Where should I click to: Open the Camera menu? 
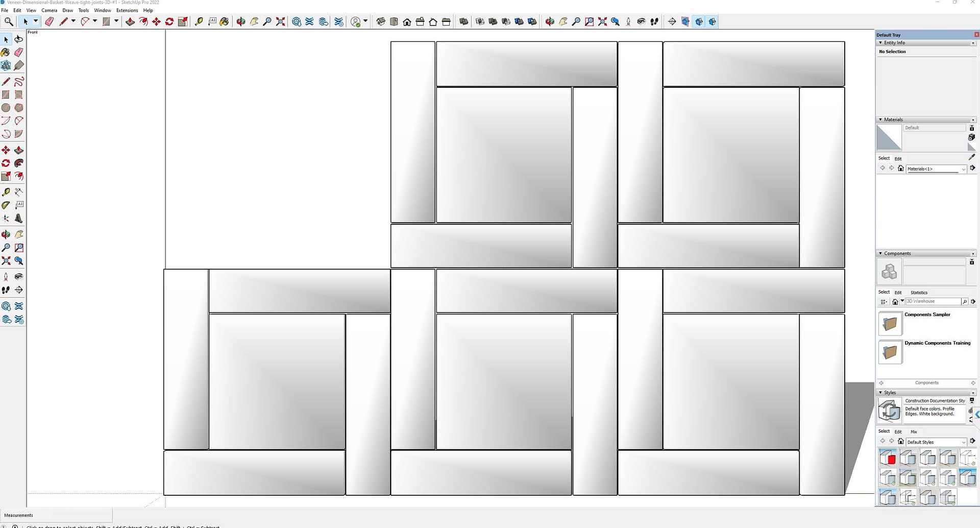(50, 10)
